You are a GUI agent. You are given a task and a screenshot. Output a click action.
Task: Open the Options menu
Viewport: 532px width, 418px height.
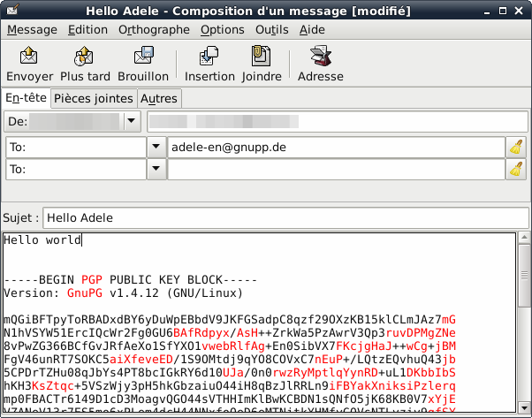click(222, 29)
